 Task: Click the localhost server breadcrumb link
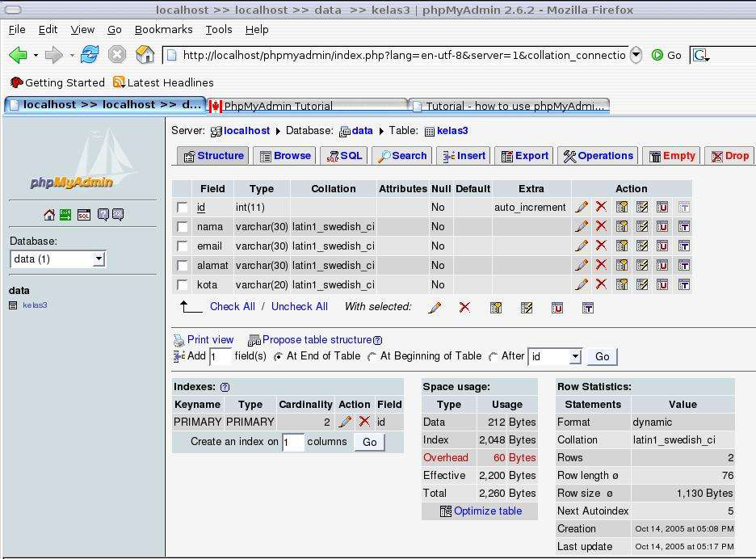(x=247, y=131)
